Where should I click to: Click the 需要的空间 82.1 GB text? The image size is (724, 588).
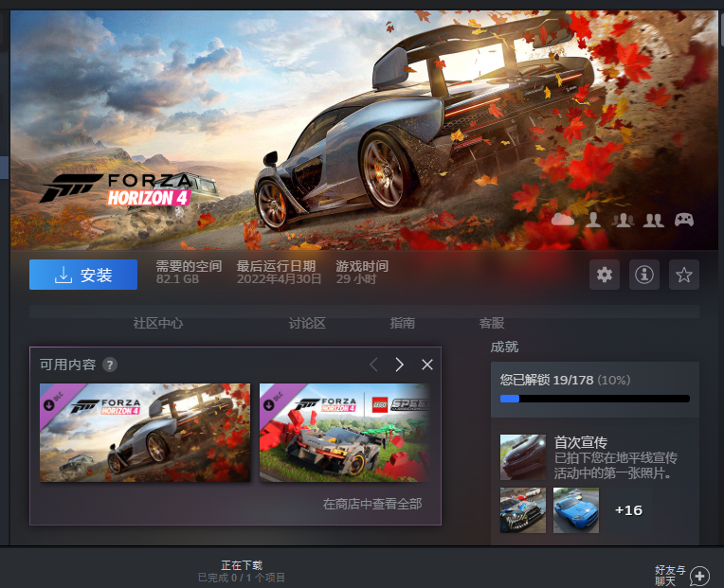[x=189, y=272]
